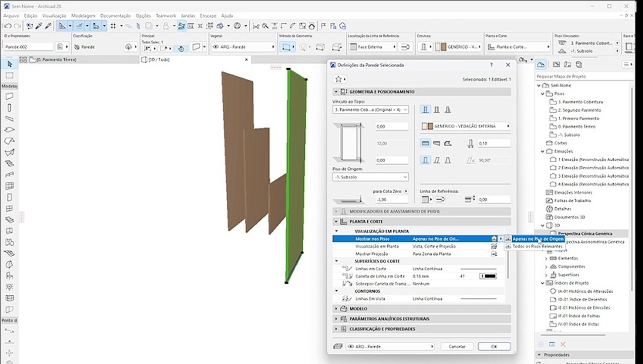Click the Visualização em Planta row icon
643x364 pixels.
(494, 246)
